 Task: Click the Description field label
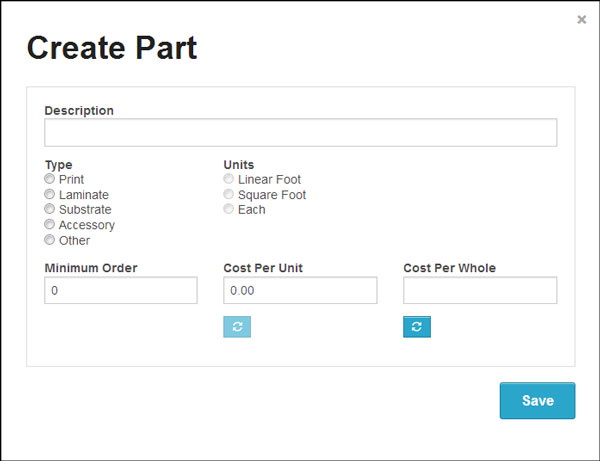pos(79,111)
